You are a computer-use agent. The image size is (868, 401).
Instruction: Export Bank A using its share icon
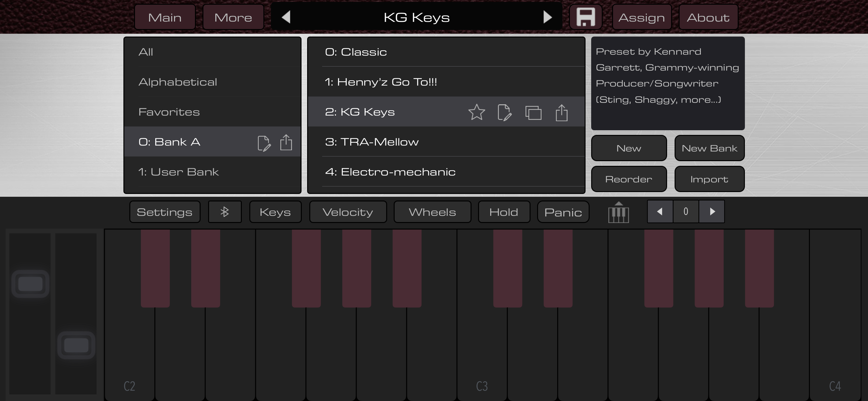[x=286, y=142]
